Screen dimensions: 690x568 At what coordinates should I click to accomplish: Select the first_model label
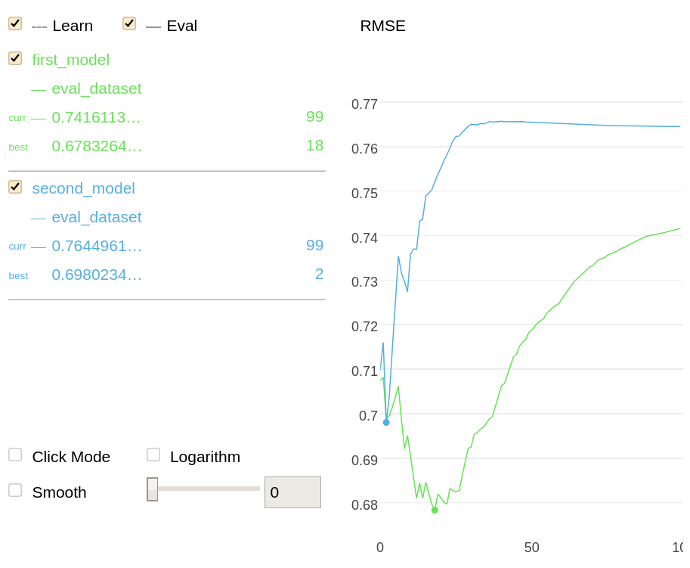[70, 60]
